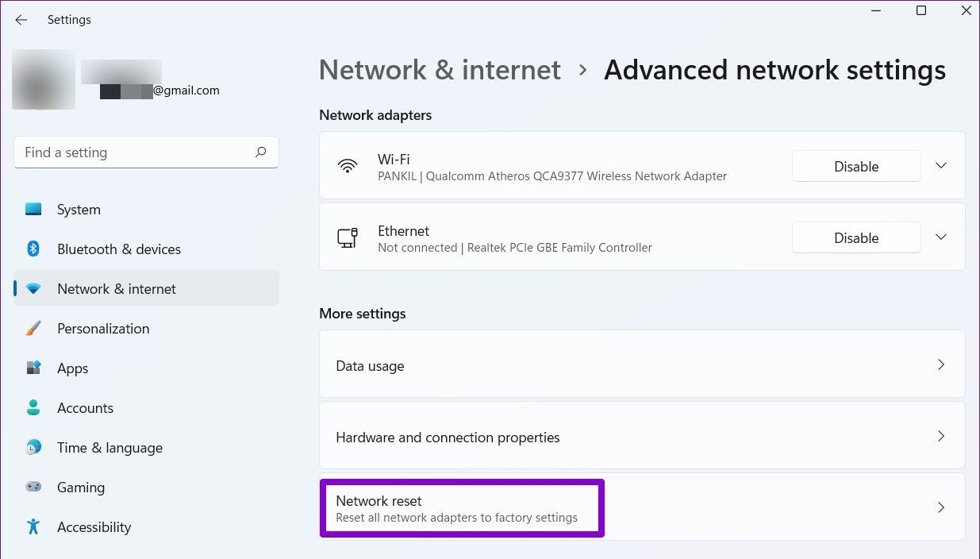Open Accounts settings page
The height and width of the screenshot is (559, 980).
(x=146, y=407)
